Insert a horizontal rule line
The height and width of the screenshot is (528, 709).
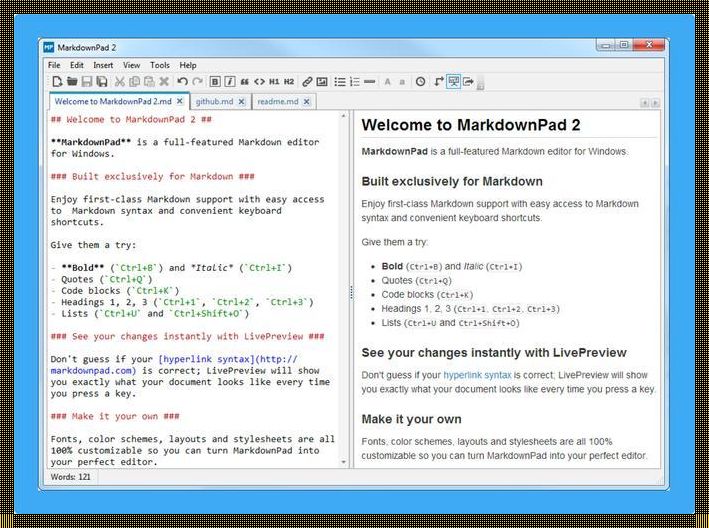[x=369, y=82]
